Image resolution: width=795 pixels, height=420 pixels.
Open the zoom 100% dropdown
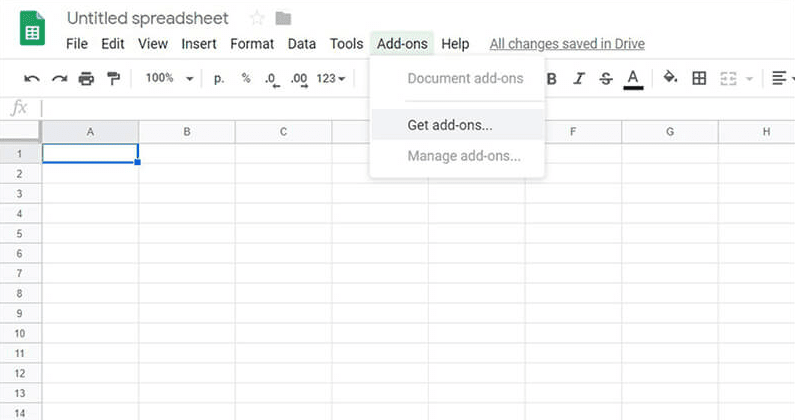click(x=169, y=78)
